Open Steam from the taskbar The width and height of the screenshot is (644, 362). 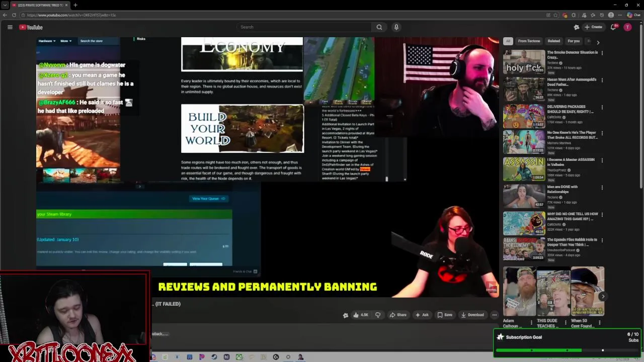(x=214, y=357)
